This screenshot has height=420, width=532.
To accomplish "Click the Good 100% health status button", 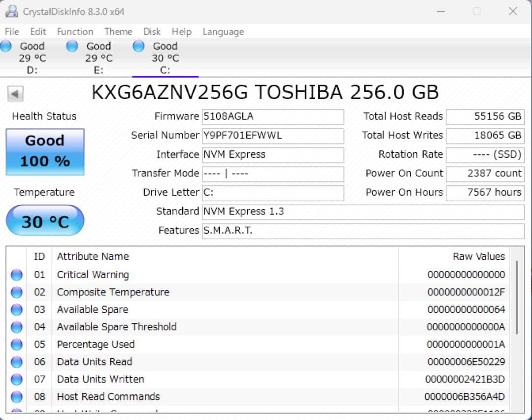I will click(45, 151).
